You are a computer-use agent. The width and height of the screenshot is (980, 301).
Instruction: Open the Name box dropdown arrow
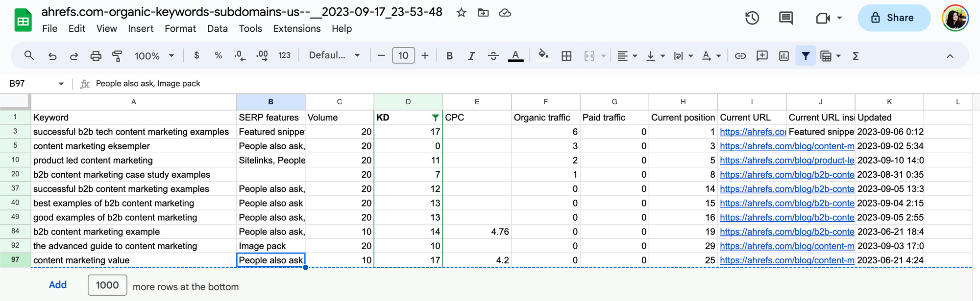(x=61, y=84)
